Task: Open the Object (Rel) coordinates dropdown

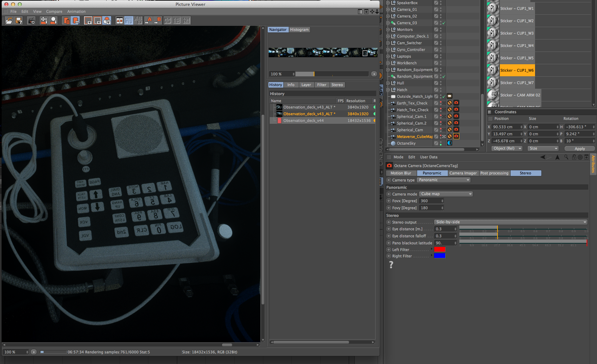Action: tap(507, 148)
